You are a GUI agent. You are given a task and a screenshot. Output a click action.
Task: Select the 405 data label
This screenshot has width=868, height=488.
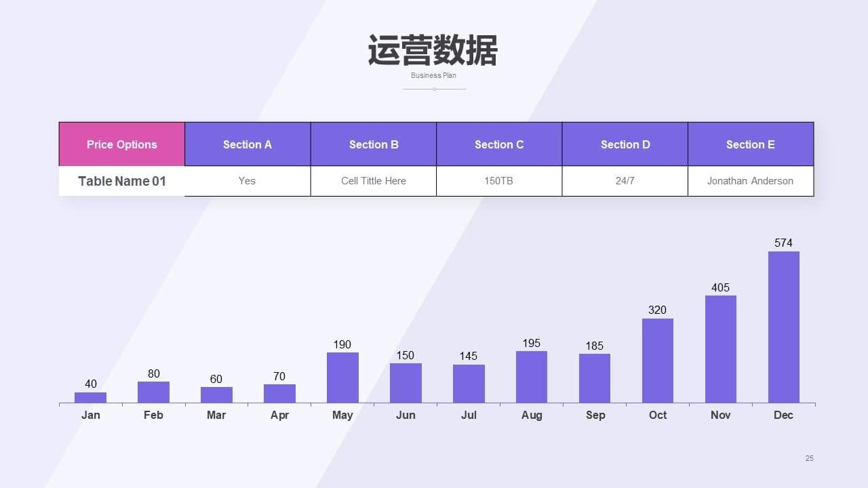[x=720, y=287]
